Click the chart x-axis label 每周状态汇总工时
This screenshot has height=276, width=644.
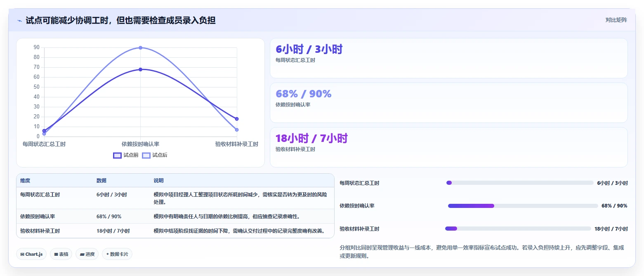[x=44, y=144]
